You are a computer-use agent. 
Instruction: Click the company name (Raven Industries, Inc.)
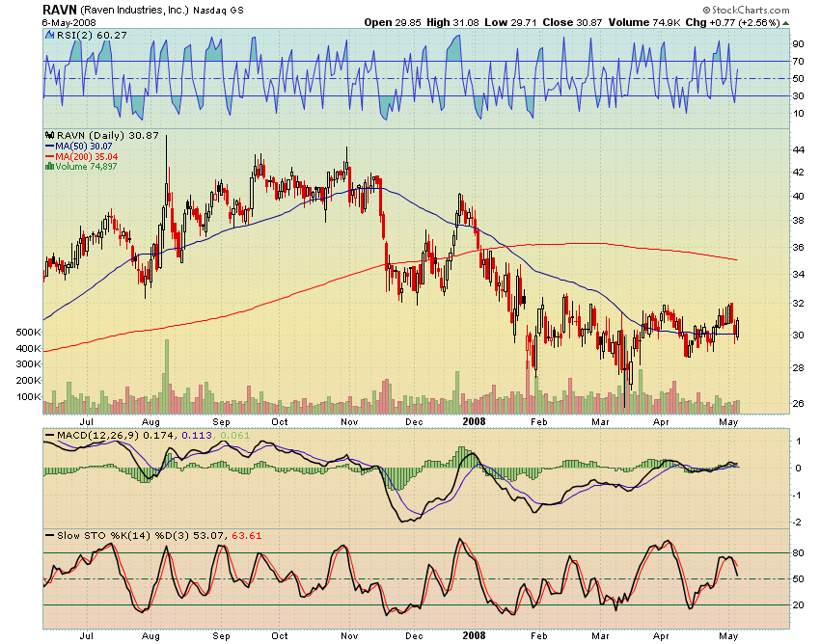coord(134,10)
